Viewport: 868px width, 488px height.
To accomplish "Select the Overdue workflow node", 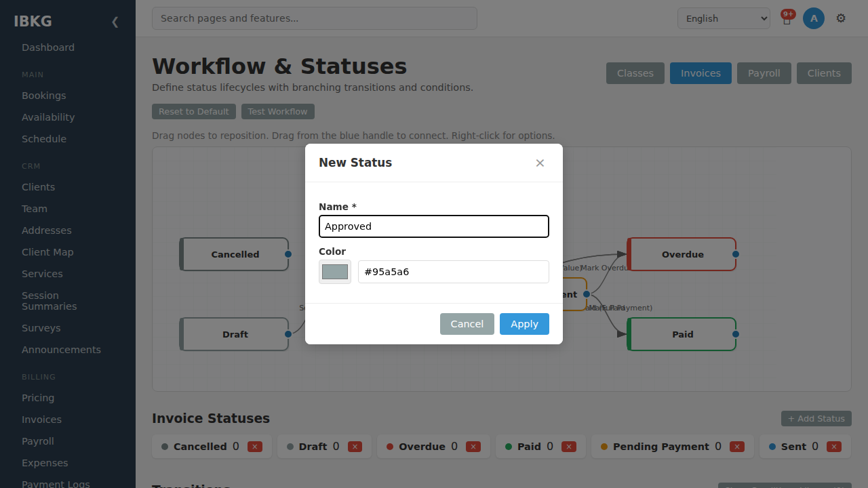I will [682, 254].
